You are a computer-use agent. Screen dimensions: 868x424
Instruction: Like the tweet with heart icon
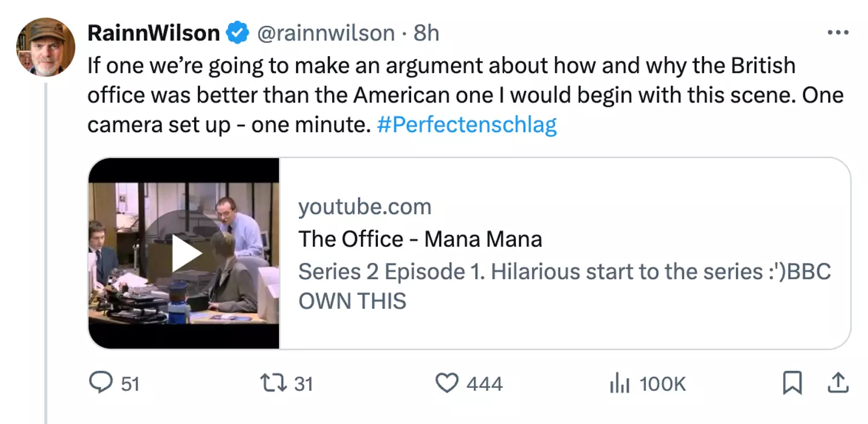click(x=446, y=383)
